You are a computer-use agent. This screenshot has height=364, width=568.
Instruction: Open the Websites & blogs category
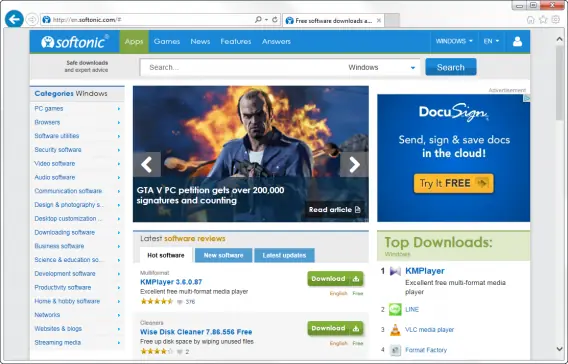click(58, 329)
